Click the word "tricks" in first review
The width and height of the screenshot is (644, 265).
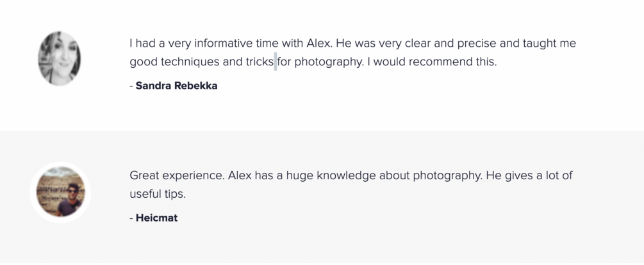[259, 62]
